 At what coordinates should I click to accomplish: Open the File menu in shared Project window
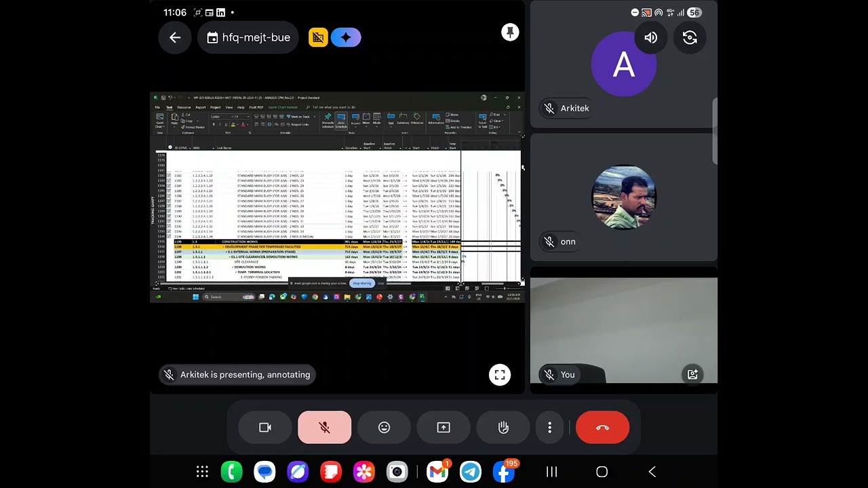point(157,107)
